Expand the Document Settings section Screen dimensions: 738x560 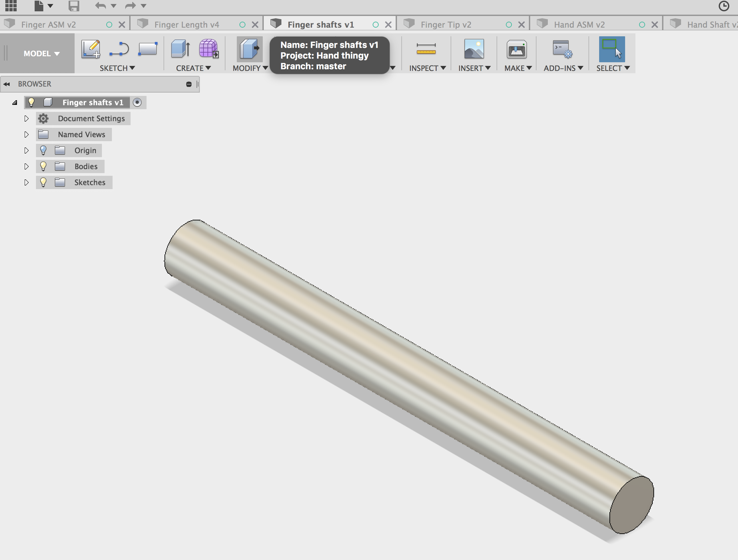tap(27, 118)
